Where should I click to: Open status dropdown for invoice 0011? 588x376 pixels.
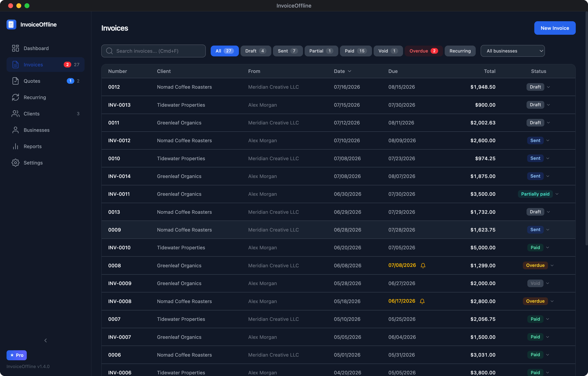click(x=548, y=123)
